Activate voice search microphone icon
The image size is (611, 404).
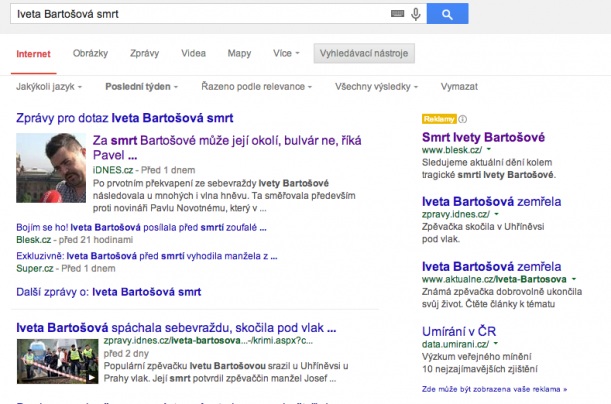(x=415, y=14)
